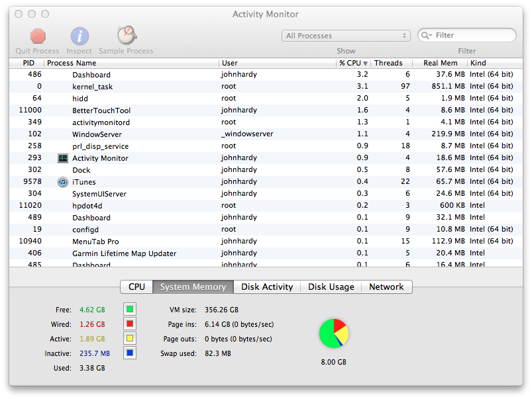This screenshot has width=532, height=399.
Task: Open the Network tab
Action: point(386,287)
